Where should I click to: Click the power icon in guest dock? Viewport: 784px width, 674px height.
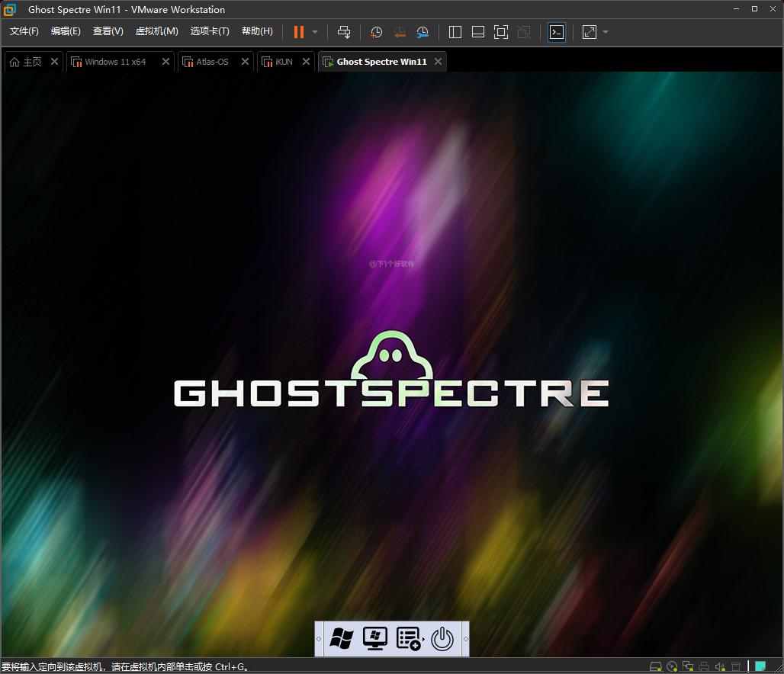click(x=442, y=639)
